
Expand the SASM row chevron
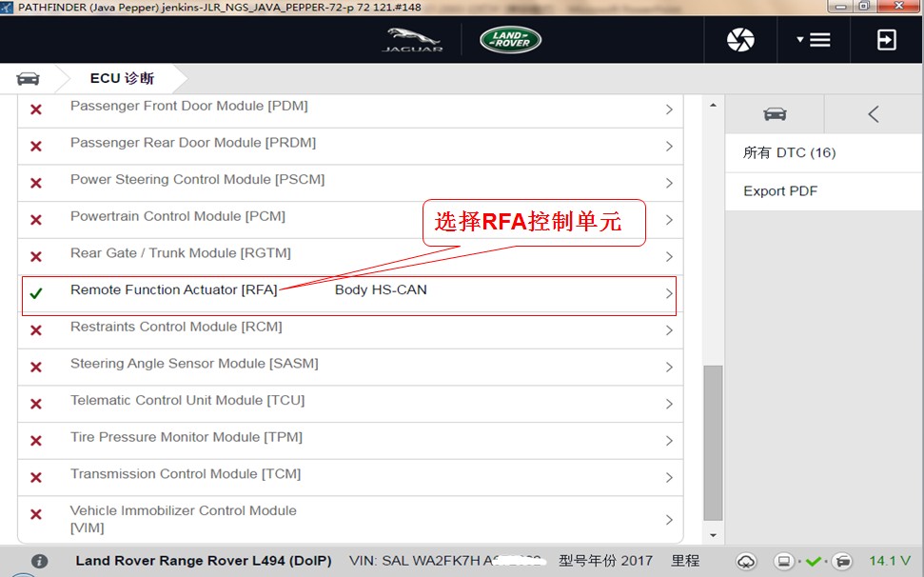point(669,368)
